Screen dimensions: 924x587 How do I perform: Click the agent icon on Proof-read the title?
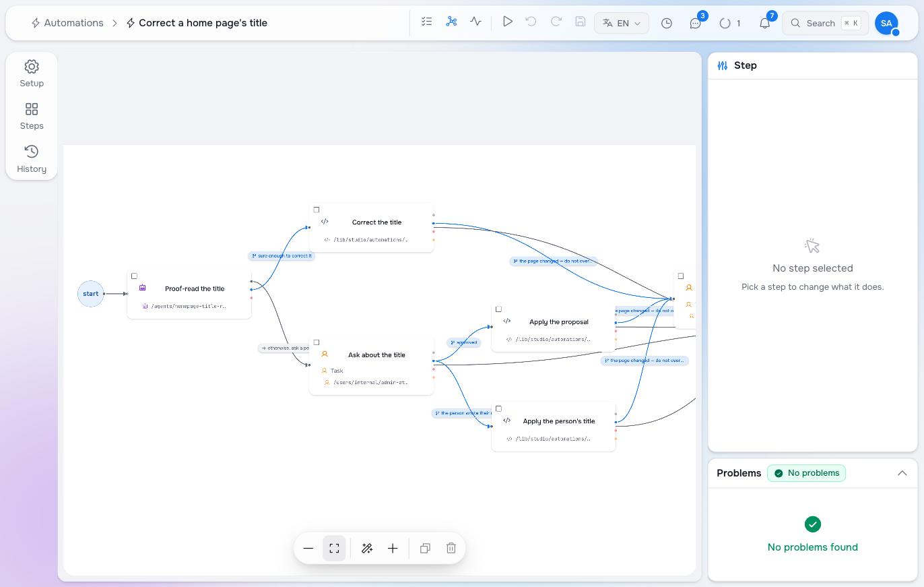[143, 288]
